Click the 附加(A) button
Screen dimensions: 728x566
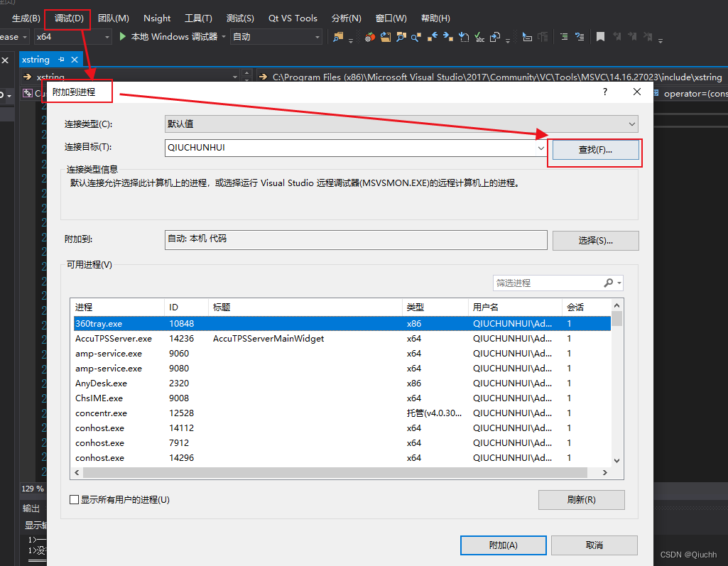click(504, 545)
